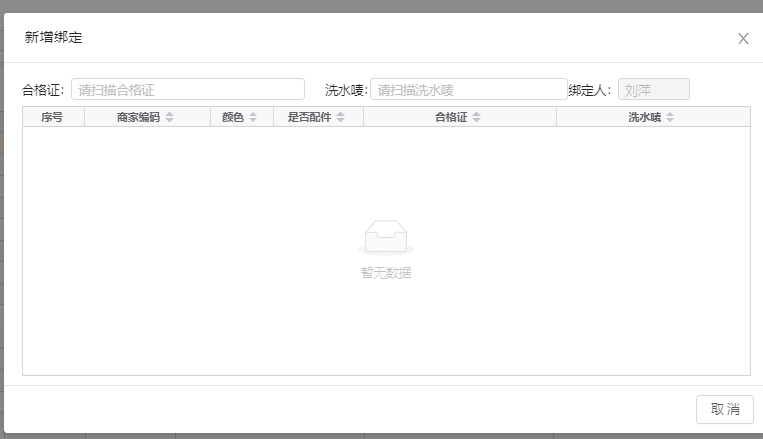Click the 颜色 column header text
Viewport: 763px width, 439px height.
pos(233,117)
